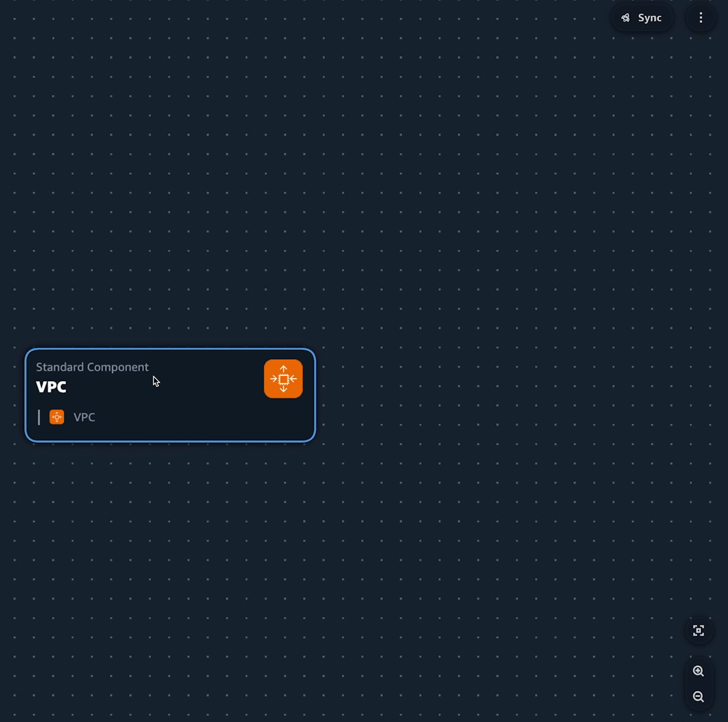Click the small VPC icon in the component's resource row
The width and height of the screenshot is (728, 722).
57,417
